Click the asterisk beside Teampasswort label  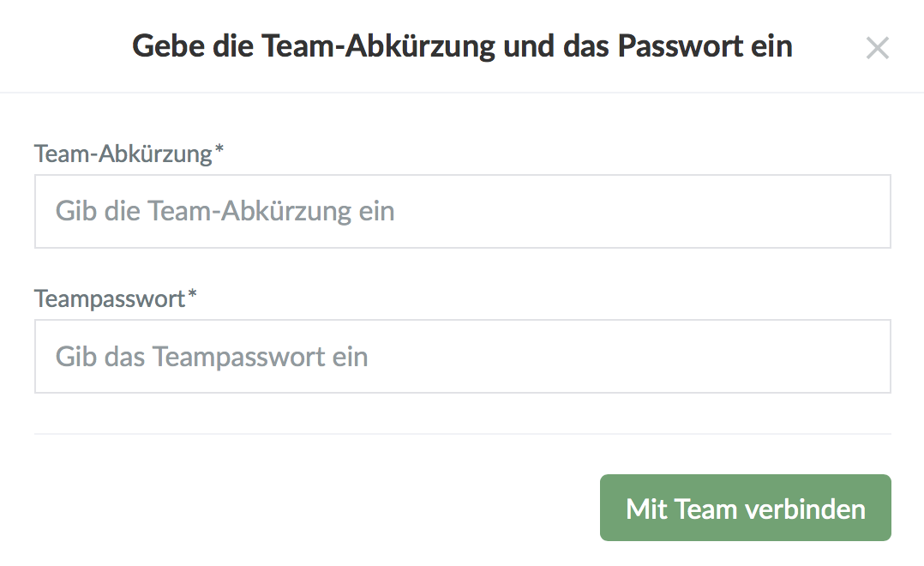coord(193,297)
